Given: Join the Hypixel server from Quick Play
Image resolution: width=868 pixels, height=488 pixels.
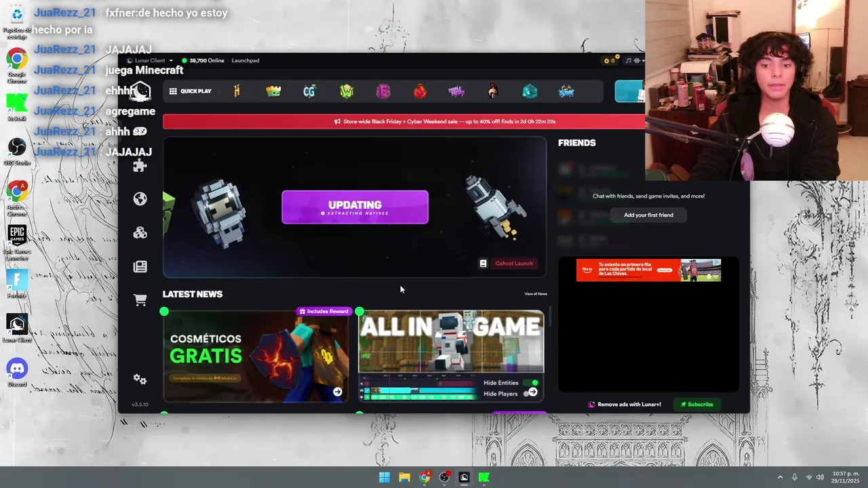Looking at the screenshot, I should [237, 91].
